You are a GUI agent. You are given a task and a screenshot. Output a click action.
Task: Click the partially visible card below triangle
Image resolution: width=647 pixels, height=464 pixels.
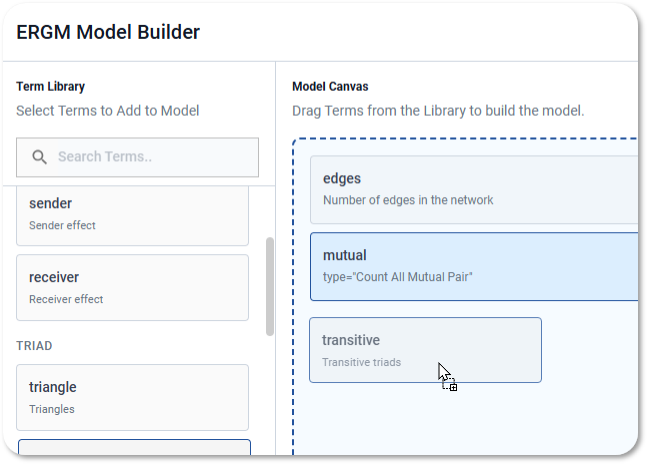point(135,448)
